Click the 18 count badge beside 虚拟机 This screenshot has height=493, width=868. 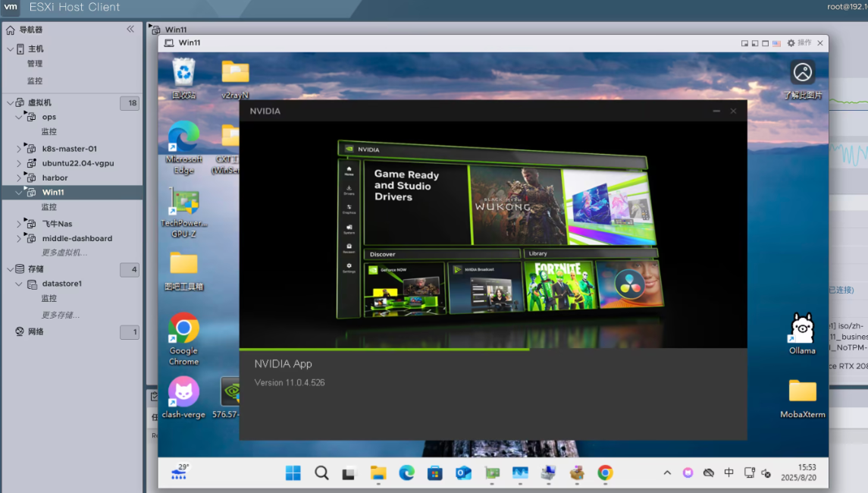coord(130,102)
